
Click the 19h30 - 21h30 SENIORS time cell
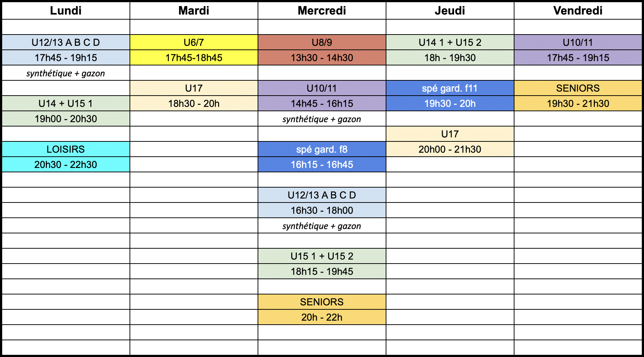pos(578,103)
